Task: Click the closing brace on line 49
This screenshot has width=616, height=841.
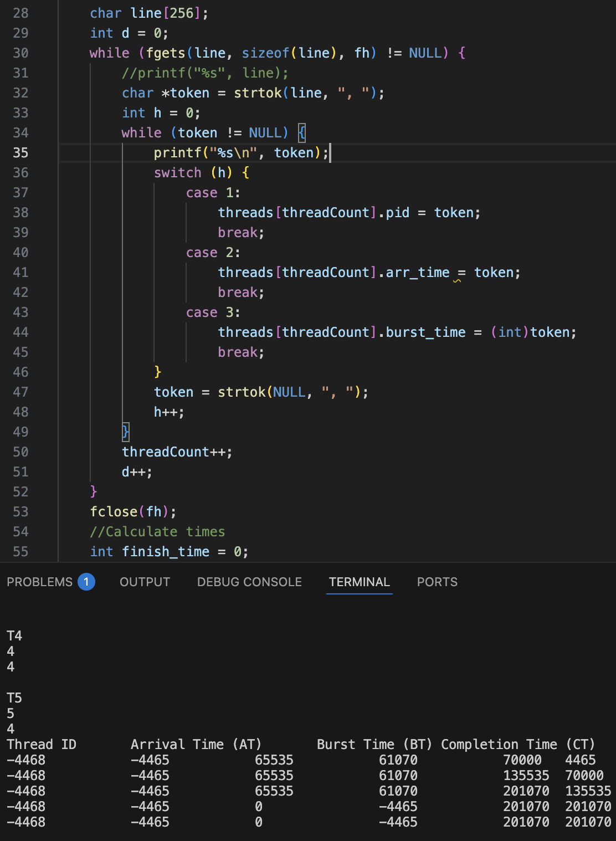Action: coord(125,432)
